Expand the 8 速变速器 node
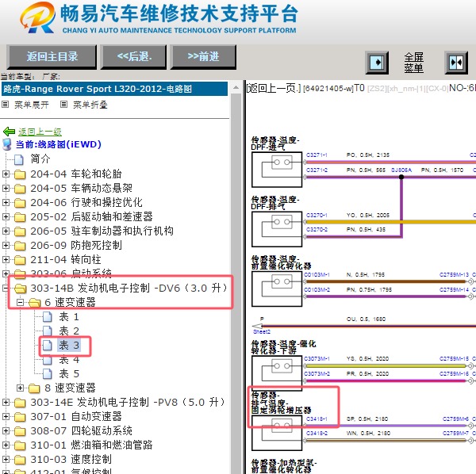Screen dimensions: 476x474 click(20, 388)
